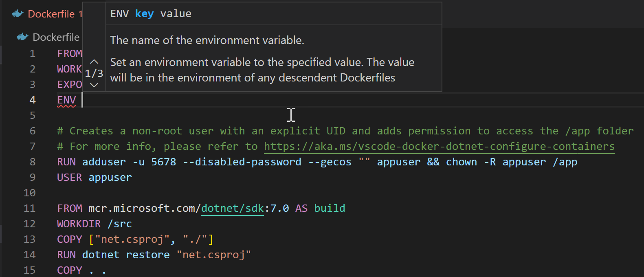Place cursor on the USER appuser line
The image size is (644, 277).
tap(95, 177)
